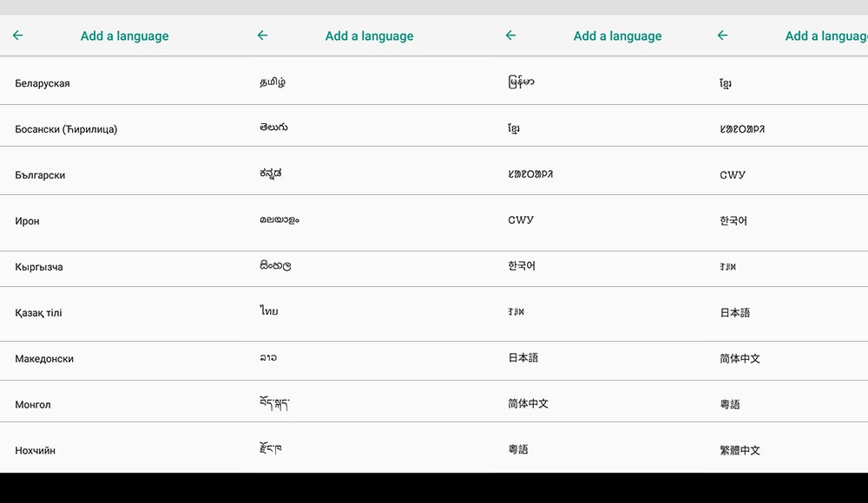The image size is (868, 503).
Task: Click back arrow above the Беларуская list
Action: 17,36
